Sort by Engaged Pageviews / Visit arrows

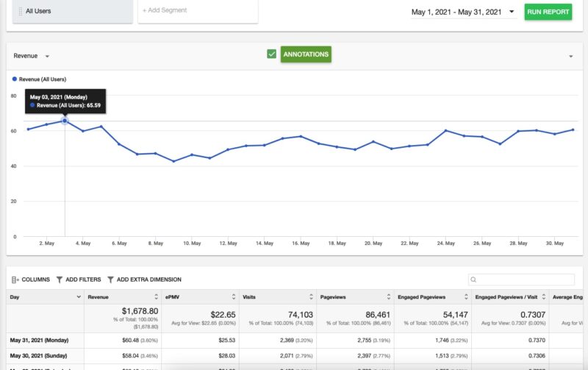pyautogui.click(x=544, y=297)
